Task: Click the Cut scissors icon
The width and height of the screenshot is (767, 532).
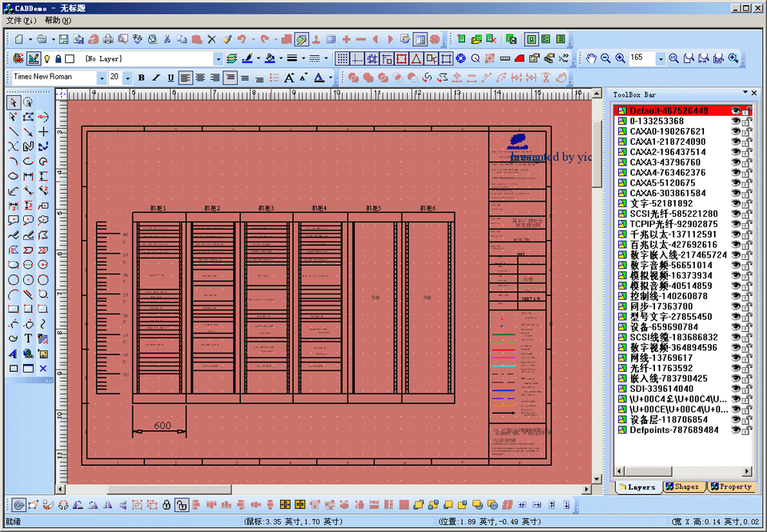Action: pos(166,39)
